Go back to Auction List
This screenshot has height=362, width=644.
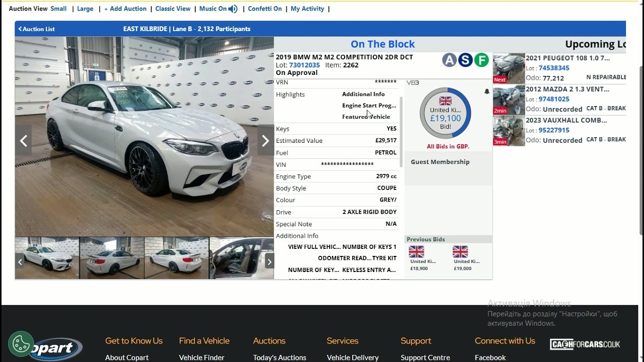point(36,29)
